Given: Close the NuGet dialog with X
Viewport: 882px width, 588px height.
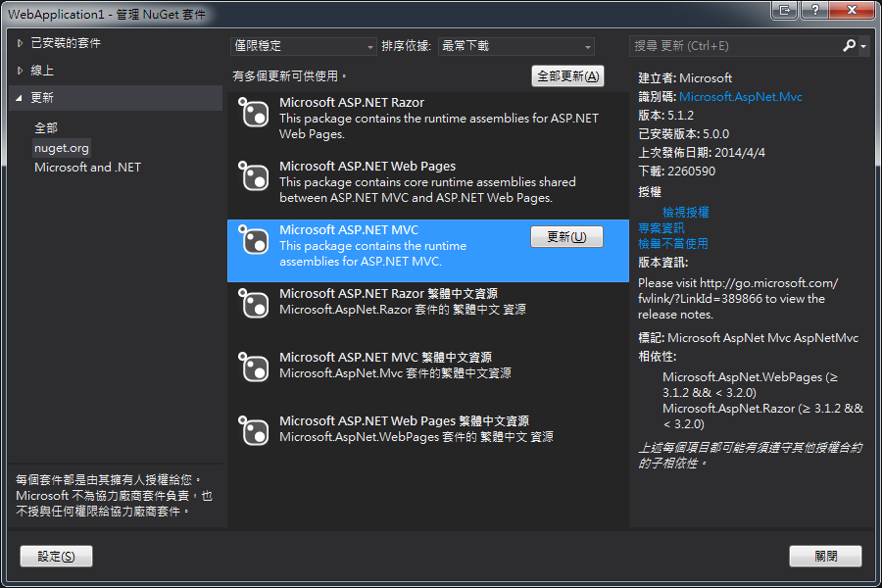Looking at the screenshot, I should click(852, 10).
